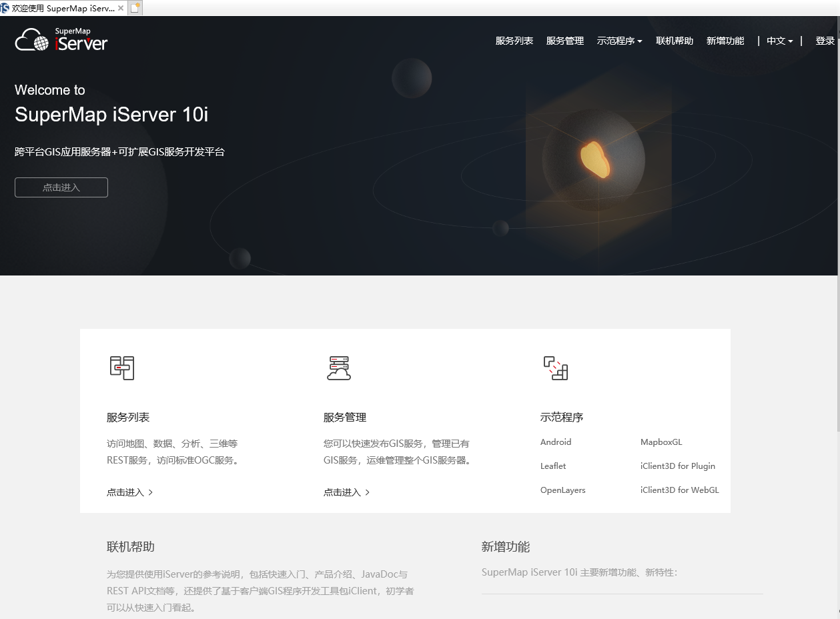Click the 服务列表 card icon
The image size is (840, 619).
click(x=122, y=368)
